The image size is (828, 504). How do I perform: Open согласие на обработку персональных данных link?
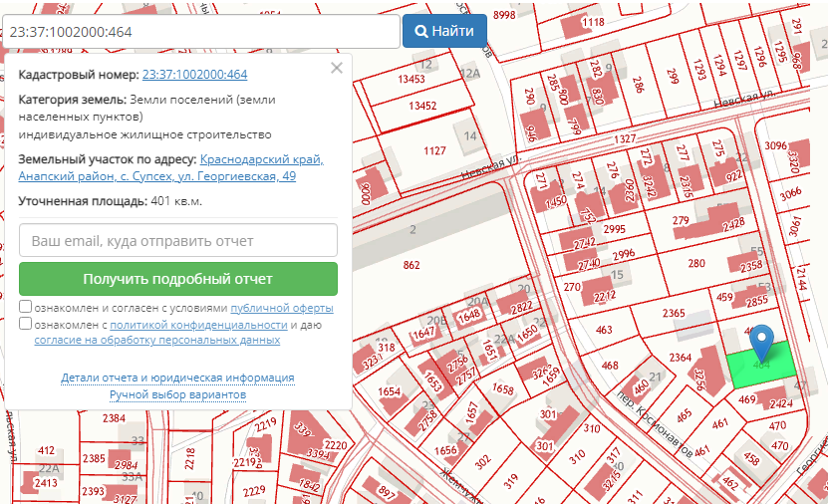click(157, 340)
